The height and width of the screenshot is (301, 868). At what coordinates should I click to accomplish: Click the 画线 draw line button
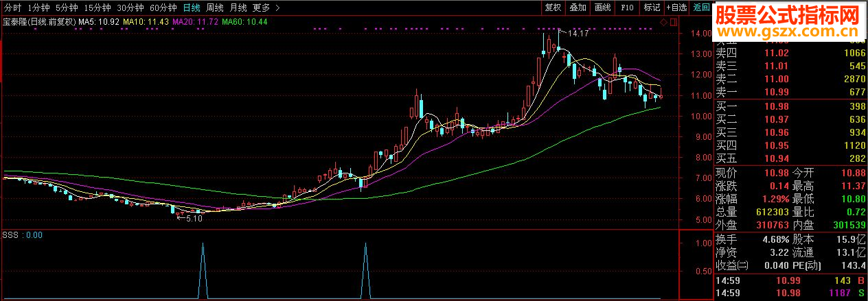point(602,8)
